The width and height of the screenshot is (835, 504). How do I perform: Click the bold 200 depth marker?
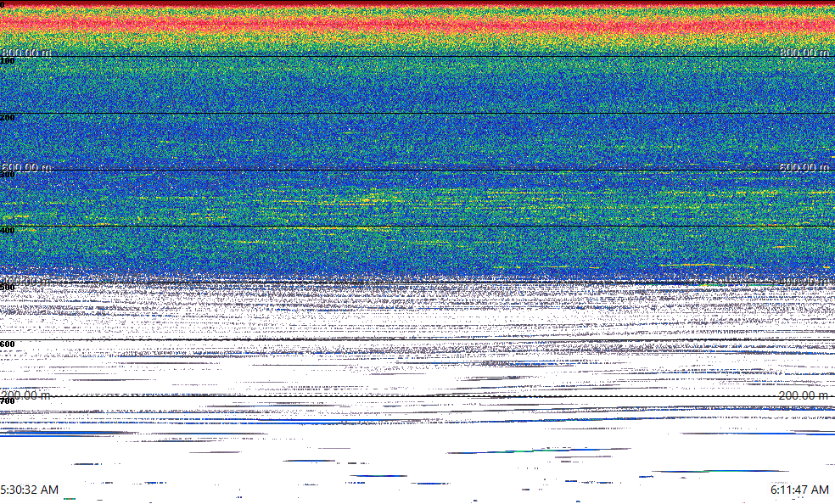point(8,118)
